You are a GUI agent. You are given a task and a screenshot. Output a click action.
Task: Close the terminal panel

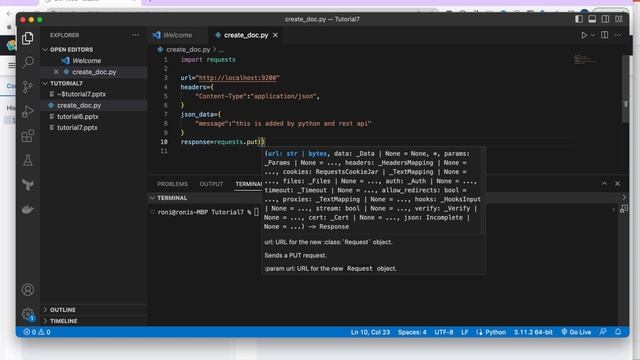tap(618, 184)
